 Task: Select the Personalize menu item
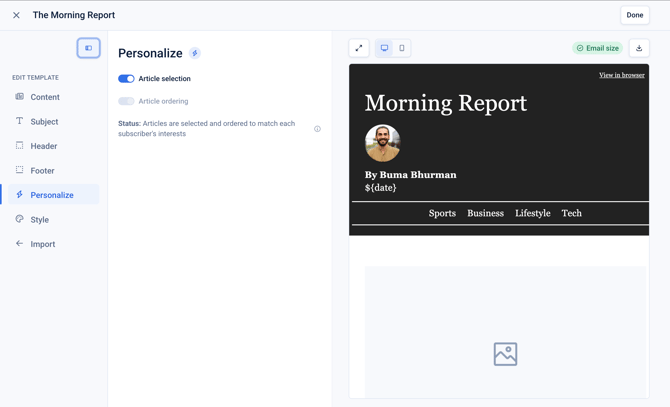tap(53, 195)
